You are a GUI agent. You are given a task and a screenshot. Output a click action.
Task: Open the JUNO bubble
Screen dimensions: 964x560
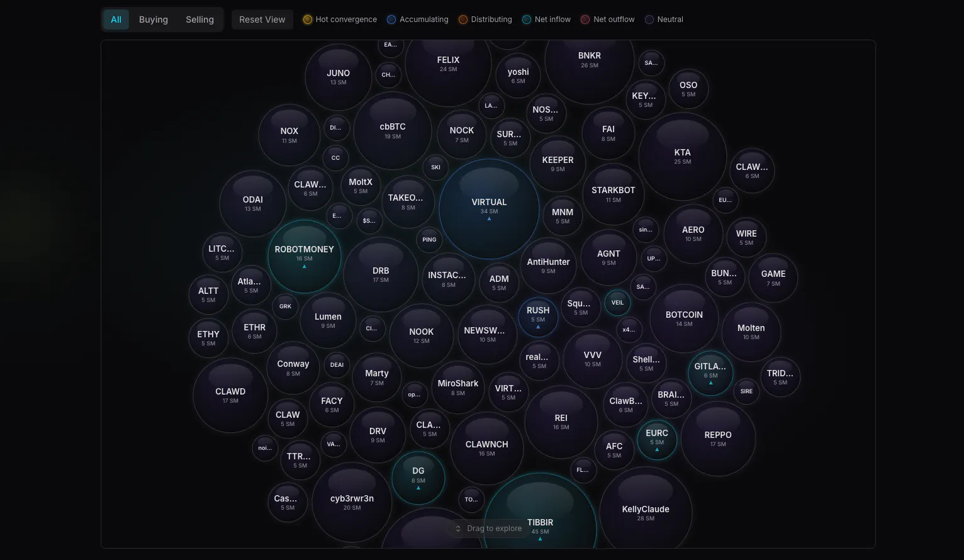click(x=339, y=77)
